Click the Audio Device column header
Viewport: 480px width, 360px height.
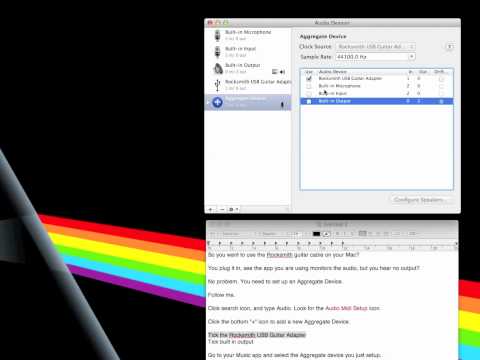point(333,72)
